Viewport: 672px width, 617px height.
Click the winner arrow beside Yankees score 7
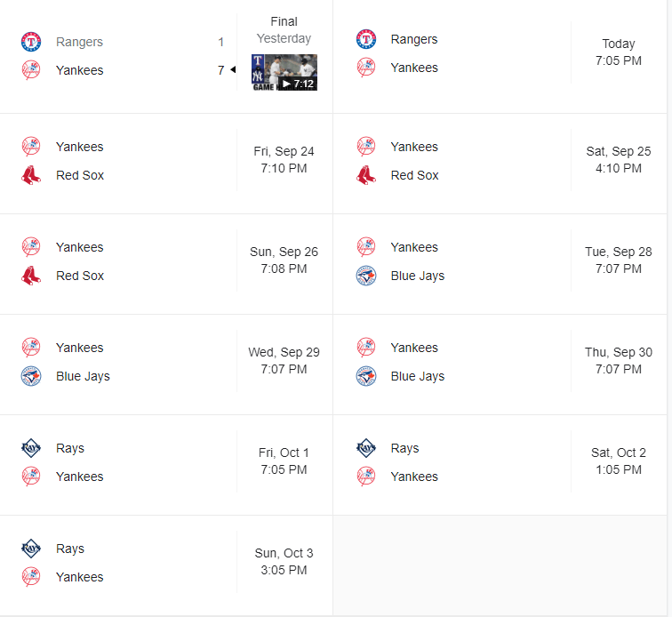(x=233, y=70)
